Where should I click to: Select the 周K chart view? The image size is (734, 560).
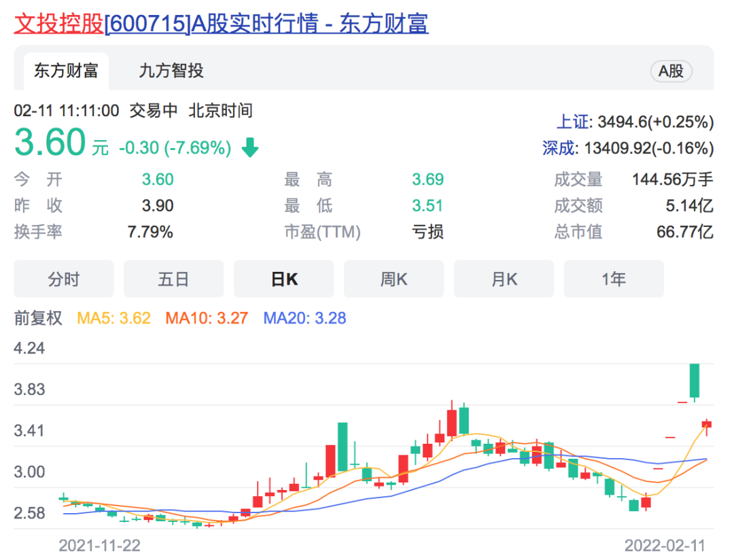394,279
